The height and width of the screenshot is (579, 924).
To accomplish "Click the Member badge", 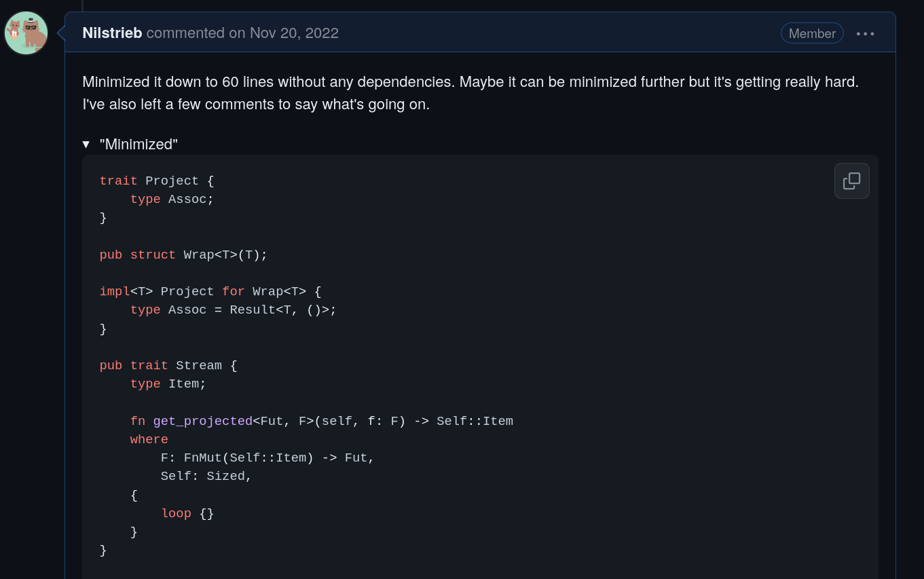I will 811,33.
